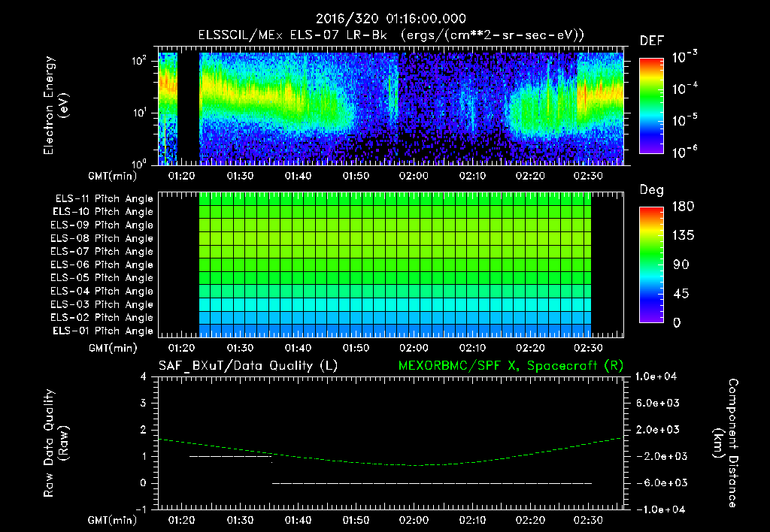Image resolution: width=770 pixels, height=532 pixels.
Task: Click the 01:20 tick label under the spectrogram
Action: [x=182, y=176]
